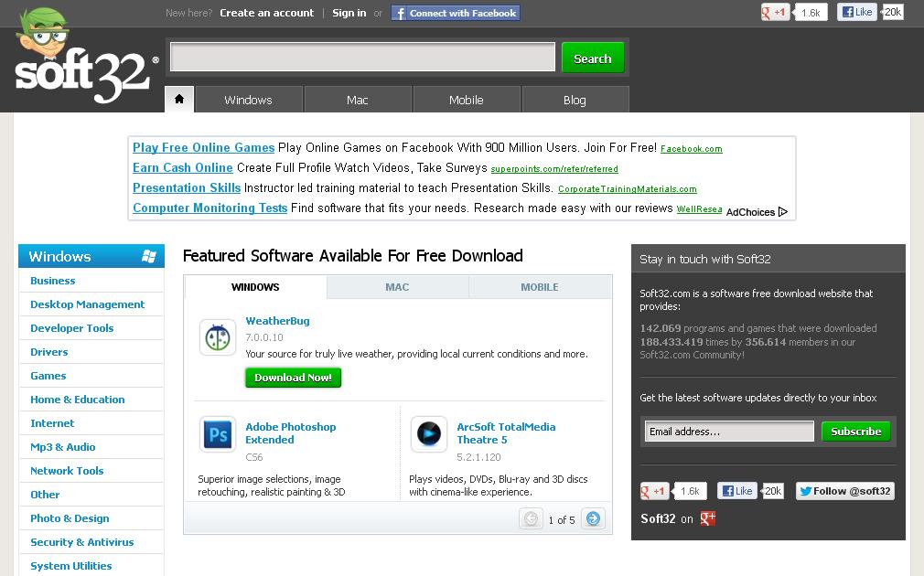Download WeatherBug with Download Now button
This screenshot has width=924, height=576.
[293, 378]
